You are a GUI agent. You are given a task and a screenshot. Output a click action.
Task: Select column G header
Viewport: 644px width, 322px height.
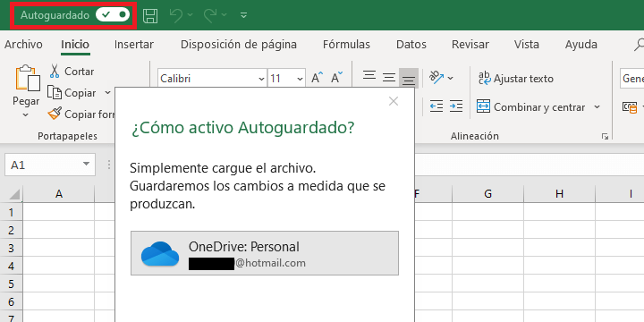tap(488, 194)
